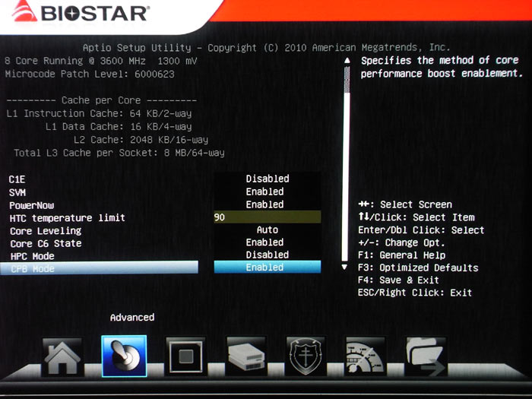The width and height of the screenshot is (532, 399).
Task: Click the F1: General Help hint
Action: 402,255
